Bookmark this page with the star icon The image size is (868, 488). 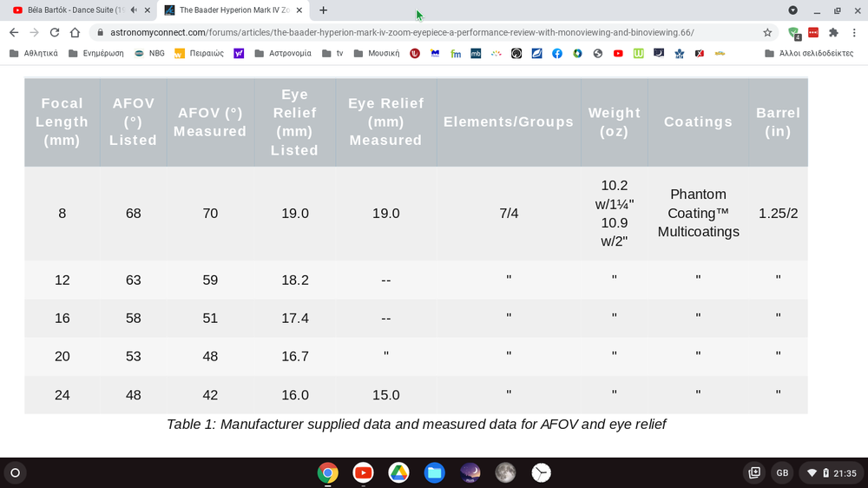(767, 32)
